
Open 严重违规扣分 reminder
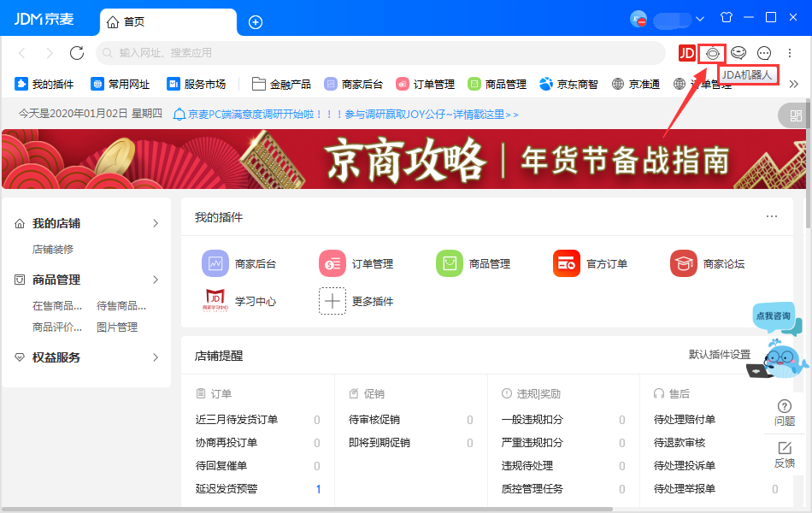coord(533,443)
